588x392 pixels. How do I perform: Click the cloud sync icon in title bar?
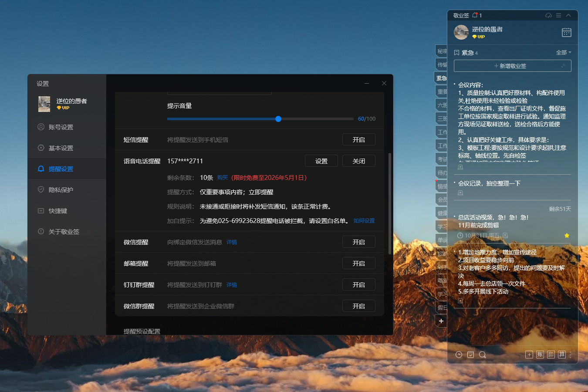point(548,15)
